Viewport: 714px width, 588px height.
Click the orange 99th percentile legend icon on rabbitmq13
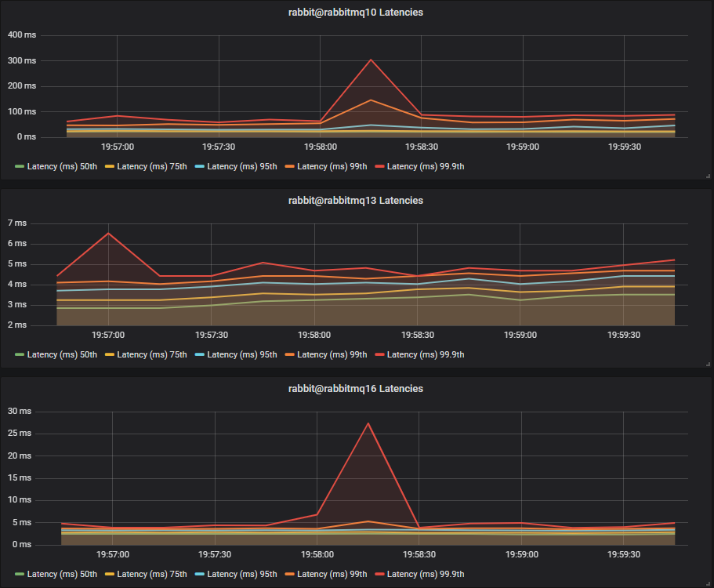[290, 354]
